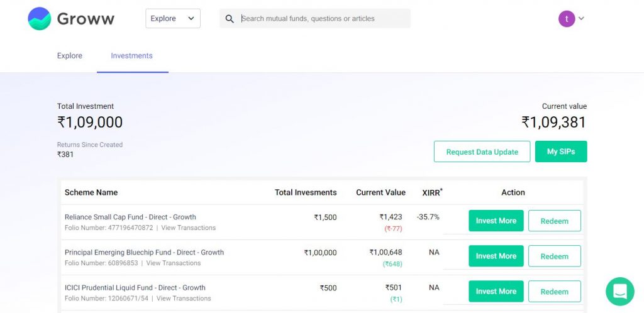The width and height of the screenshot is (644, 313).
Task: Click Request Data Update button
Action: tap(482, 151)
